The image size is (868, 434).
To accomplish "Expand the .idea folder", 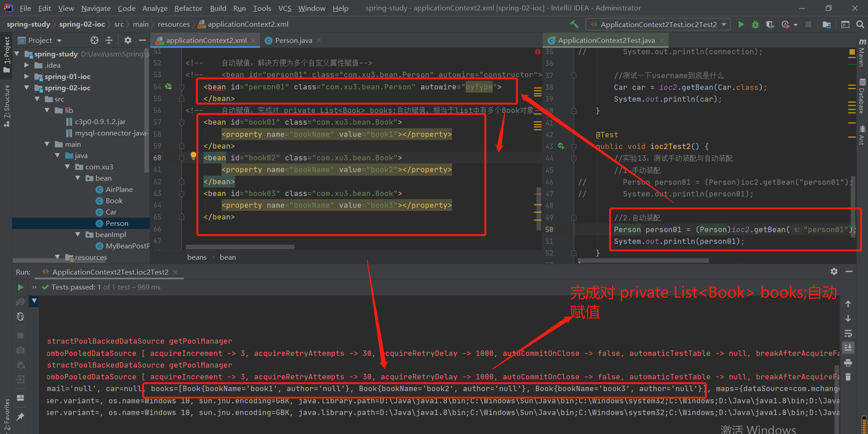I will click(x=27, y=65).
